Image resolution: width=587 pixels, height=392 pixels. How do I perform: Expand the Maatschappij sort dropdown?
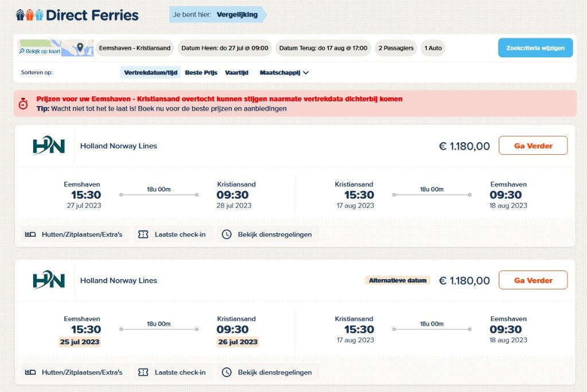[284, 73]
